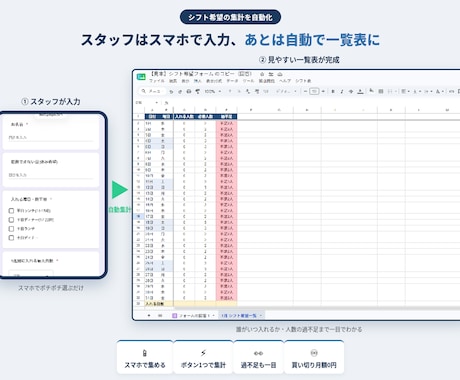This screenshot has height=380, width=460.
Task: Click the Undo toolbar icon
Action: (x=171, y=91)
